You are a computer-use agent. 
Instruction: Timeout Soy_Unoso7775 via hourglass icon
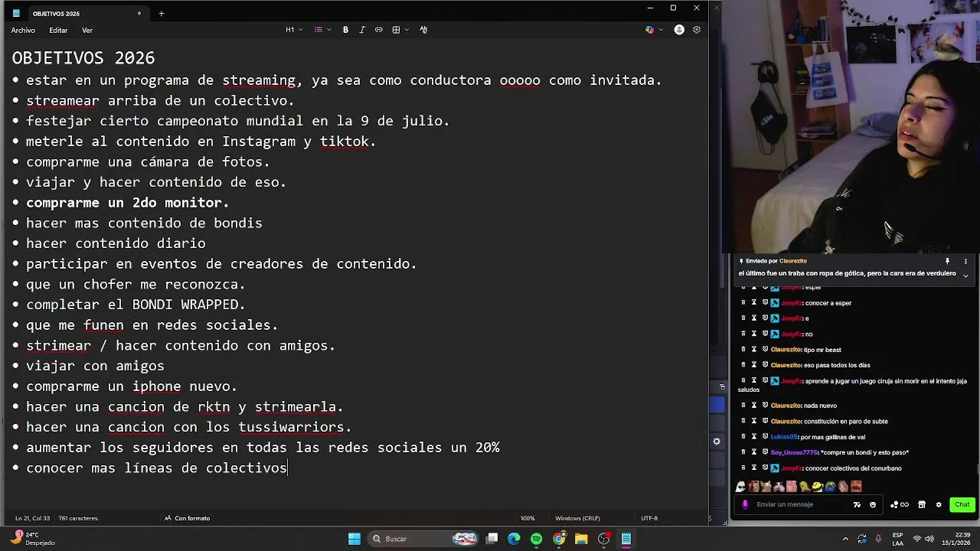pos(753,452)
